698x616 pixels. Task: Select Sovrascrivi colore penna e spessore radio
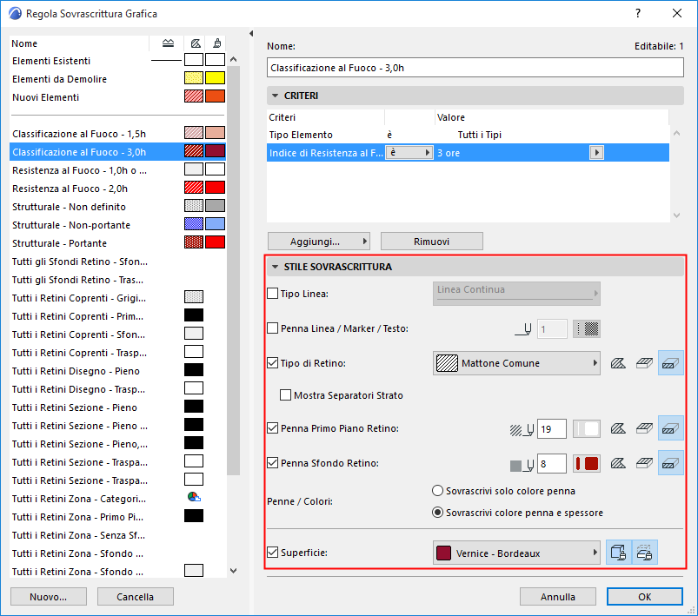437,513
